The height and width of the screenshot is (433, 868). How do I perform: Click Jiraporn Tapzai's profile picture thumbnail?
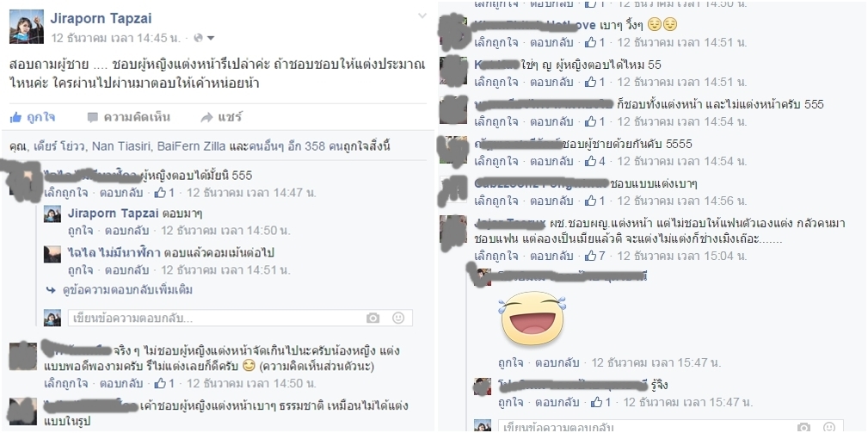coord(27,27)
